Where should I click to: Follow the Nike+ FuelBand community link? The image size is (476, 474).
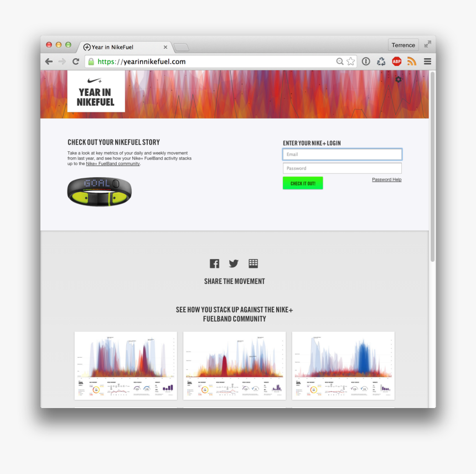click(x=112, y=163)
